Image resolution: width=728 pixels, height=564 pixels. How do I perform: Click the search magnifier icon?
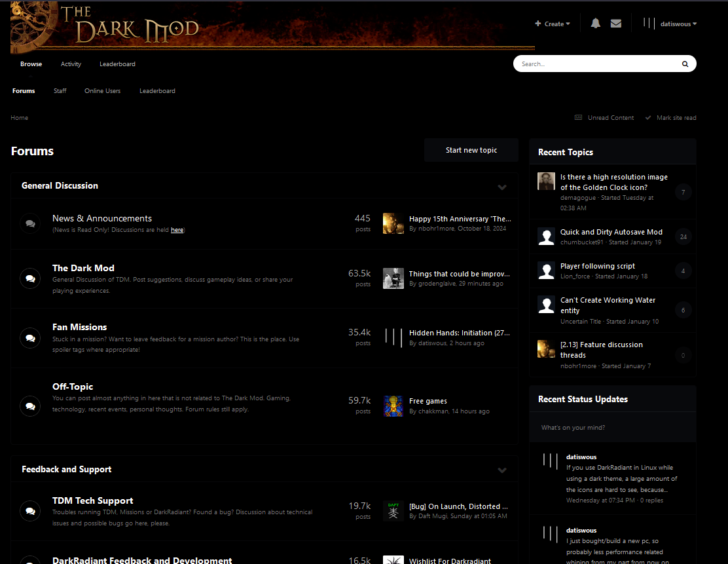pyautogui.click(x=685, y=64)
